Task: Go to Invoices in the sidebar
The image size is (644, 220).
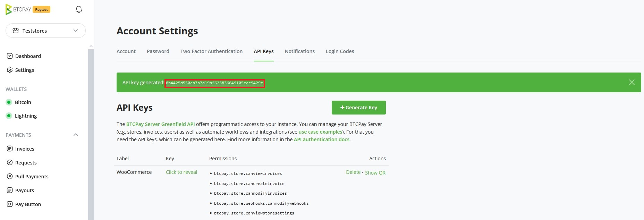Action: coord(25,149)
